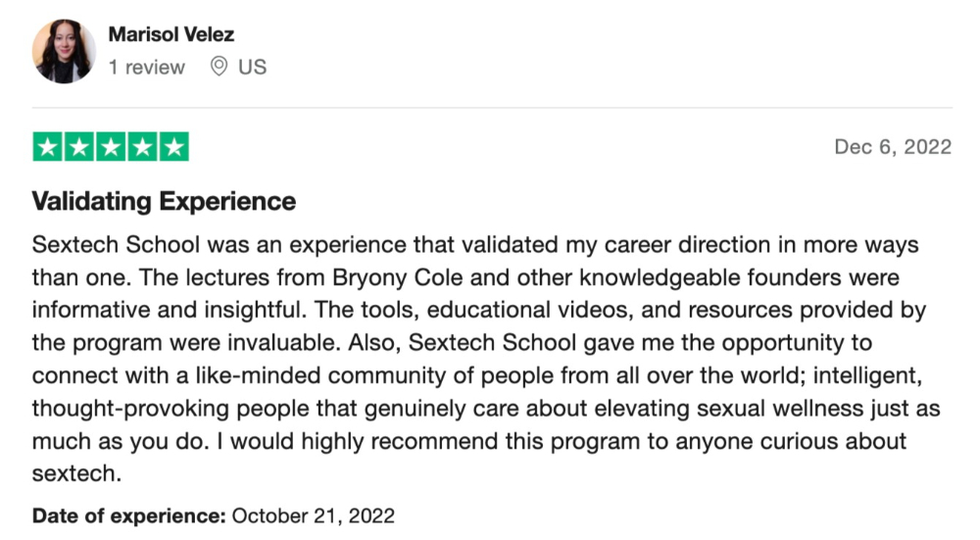Open the "Validating Experience" review title
The image size is (980, 540).
pos(164,202)
